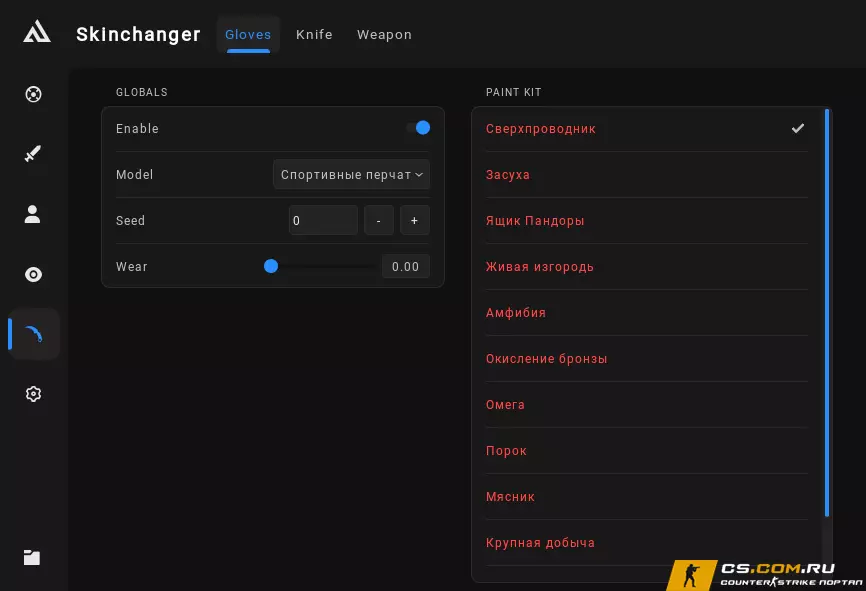Open the sword icon sidebar section
This screenshot has width=866, height=591.
tap(33, 154)
